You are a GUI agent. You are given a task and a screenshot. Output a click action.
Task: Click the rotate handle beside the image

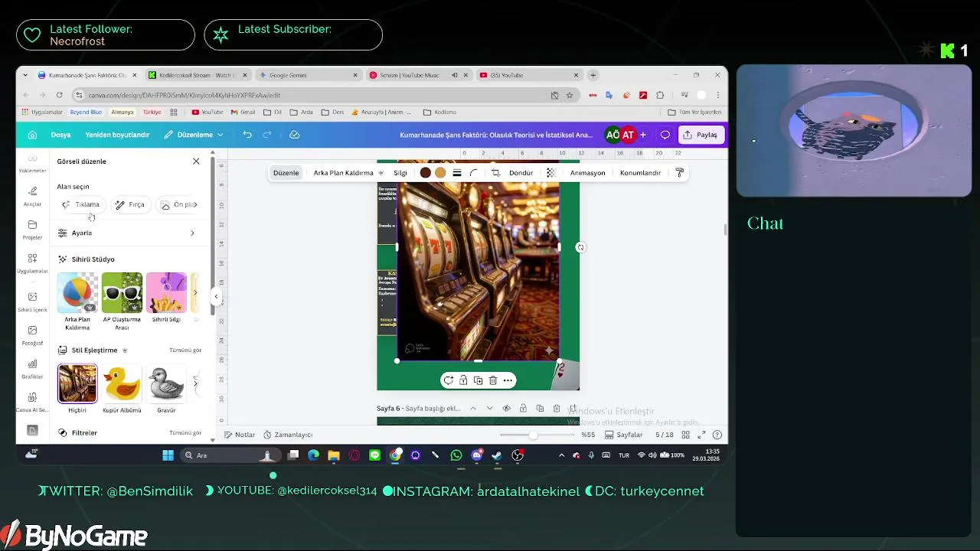[x=580, y=247]
